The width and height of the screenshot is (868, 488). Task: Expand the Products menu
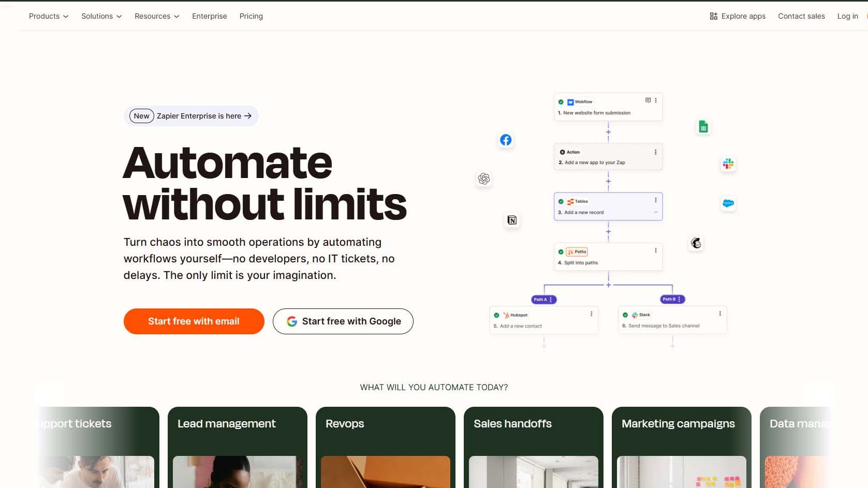point(49,16)
